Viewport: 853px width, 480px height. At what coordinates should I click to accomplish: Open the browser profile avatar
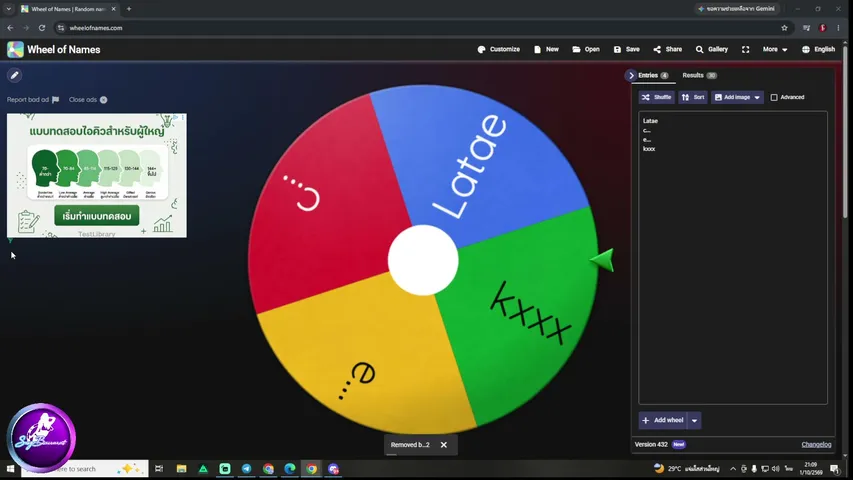coord(823,28)
